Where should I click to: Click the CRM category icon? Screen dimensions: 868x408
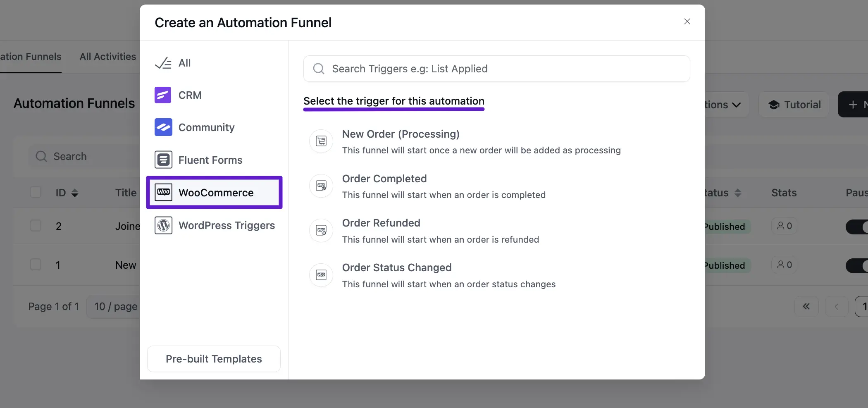[x=163, y=95]
